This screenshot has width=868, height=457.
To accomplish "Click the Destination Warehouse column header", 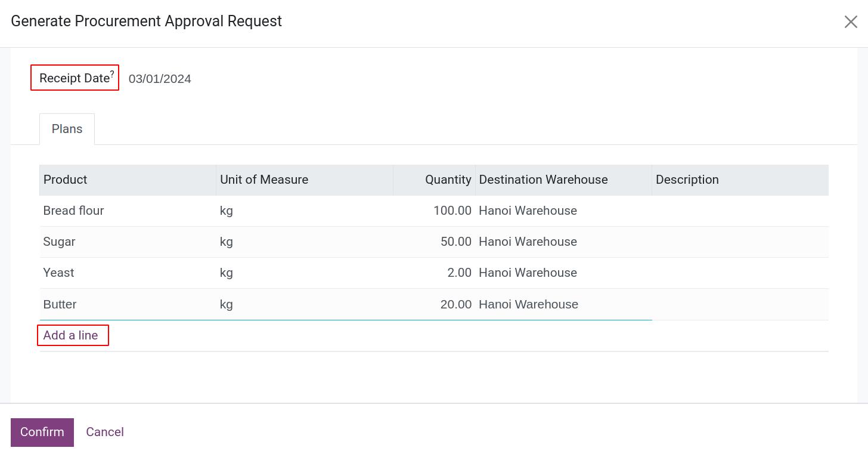I will coord(543,180).
